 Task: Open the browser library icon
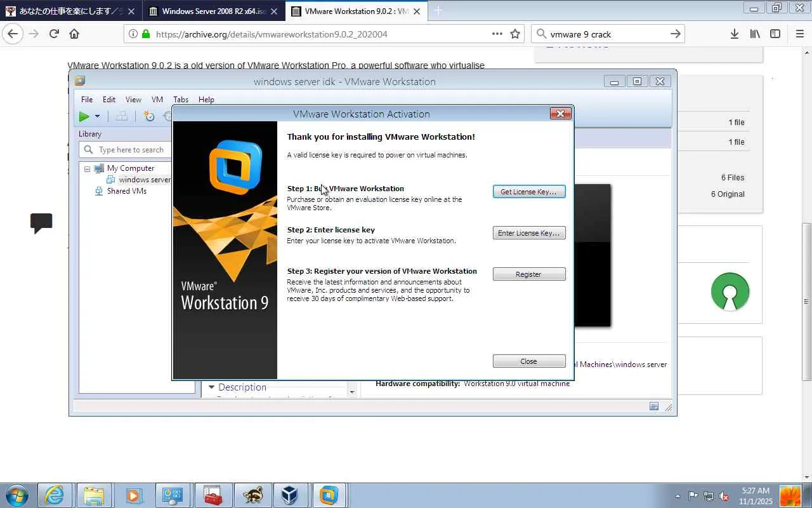[755, 34]
